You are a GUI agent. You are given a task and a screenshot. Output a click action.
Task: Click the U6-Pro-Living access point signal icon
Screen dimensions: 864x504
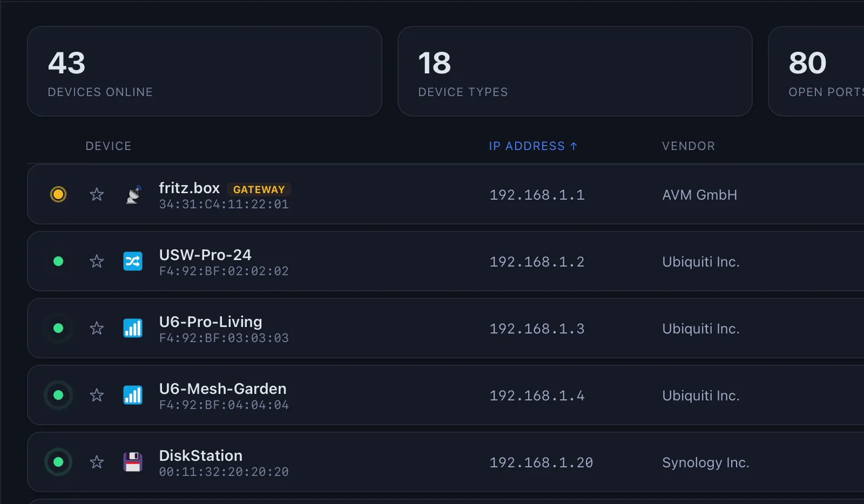133,328
